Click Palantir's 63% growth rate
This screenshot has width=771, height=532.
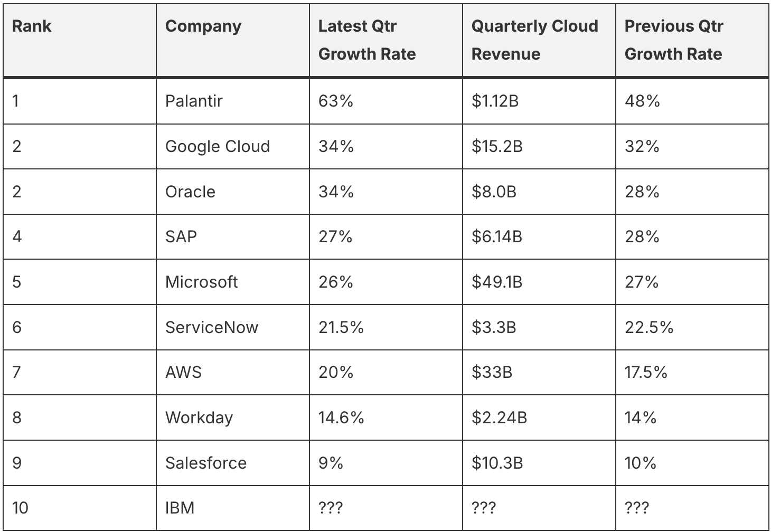(336, 101)
